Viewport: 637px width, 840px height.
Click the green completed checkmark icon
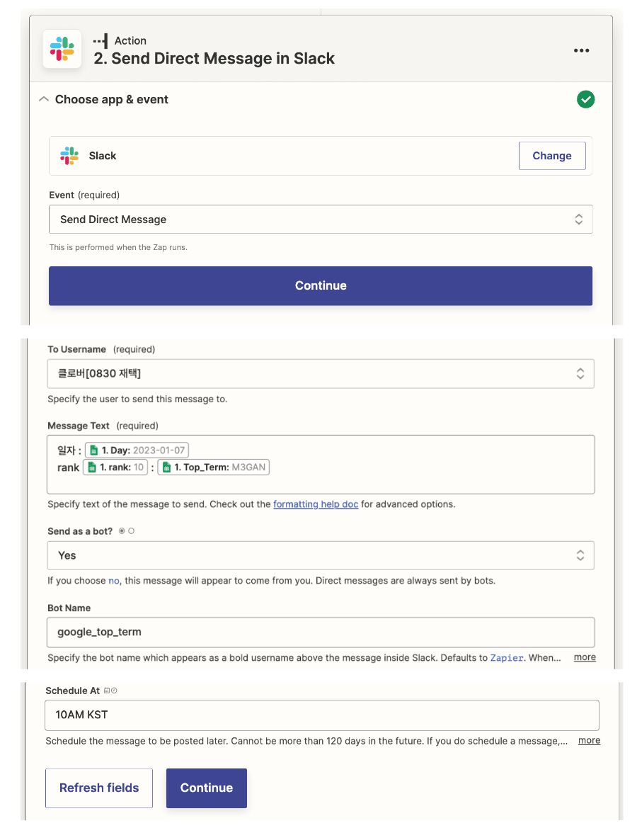click(585, 99)
